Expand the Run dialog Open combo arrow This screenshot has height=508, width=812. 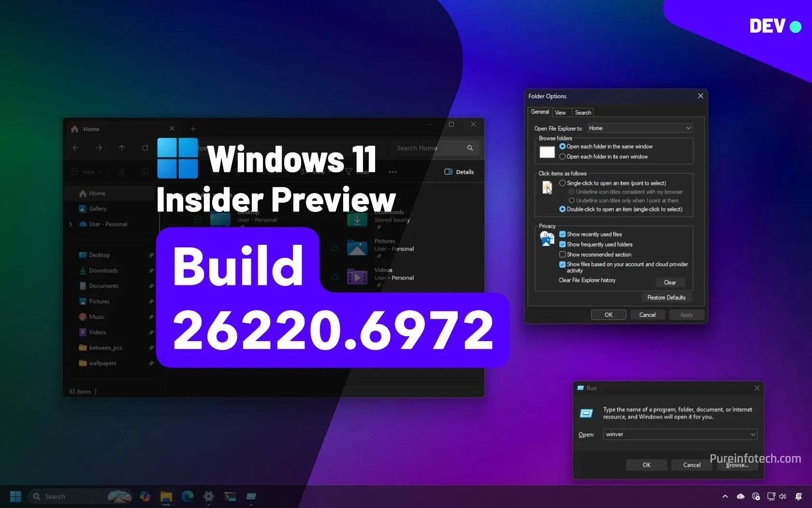(753, 434)
